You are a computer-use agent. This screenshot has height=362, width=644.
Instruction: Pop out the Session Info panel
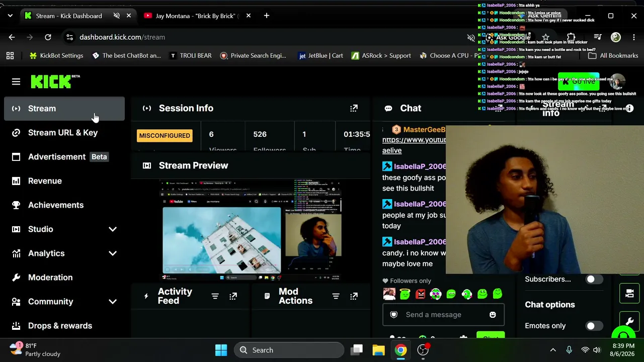tap(354, 108)
